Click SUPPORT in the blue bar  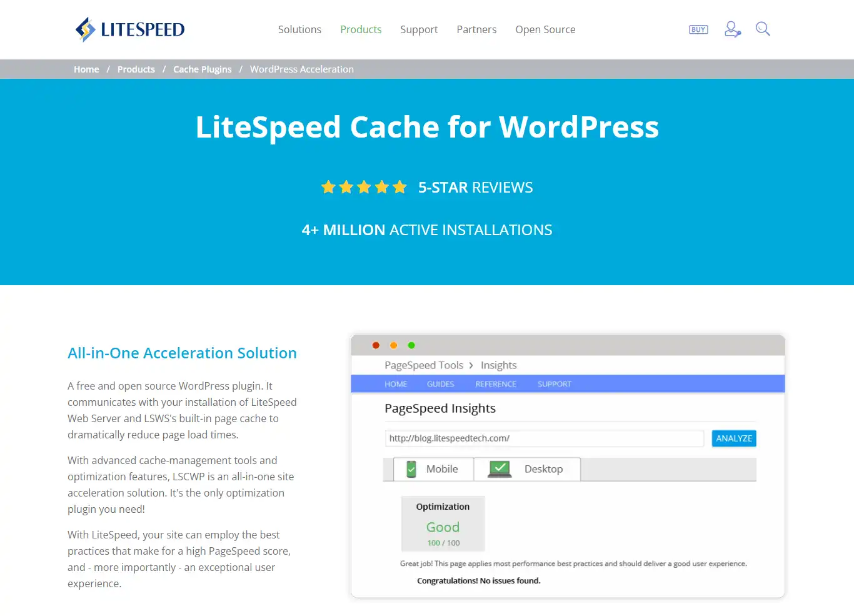[x=555, y=384]
